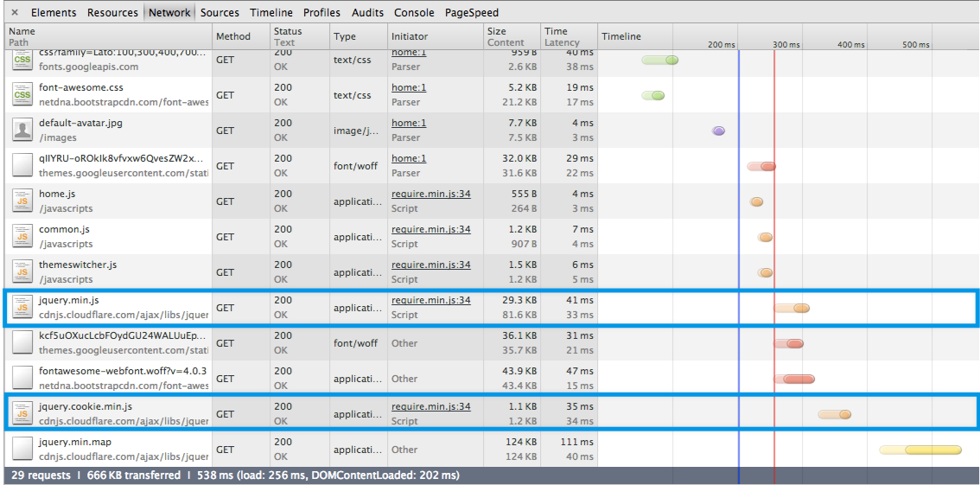Click the 32.0 KB size of the qlIYRU font
The width and height of the screenshot is (980, 485).
tap(519, 159)
